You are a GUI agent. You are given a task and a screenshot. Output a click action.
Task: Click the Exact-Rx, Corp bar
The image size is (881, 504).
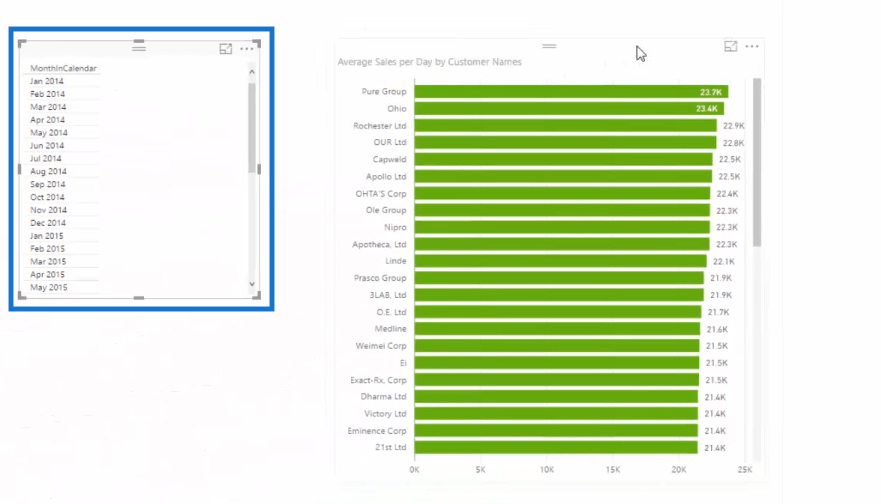[x=557, y=380]
